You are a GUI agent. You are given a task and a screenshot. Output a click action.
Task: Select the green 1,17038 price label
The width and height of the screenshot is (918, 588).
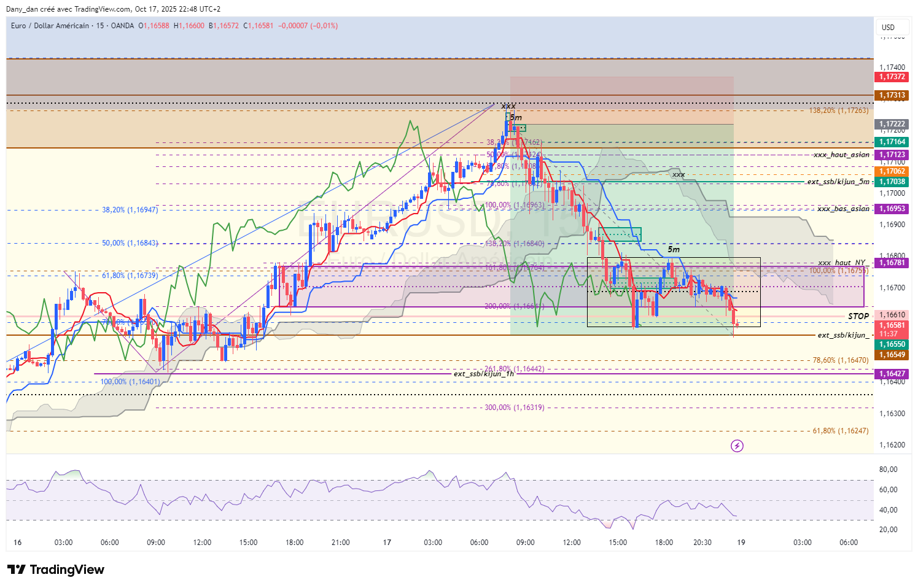[x=892, y=182]
